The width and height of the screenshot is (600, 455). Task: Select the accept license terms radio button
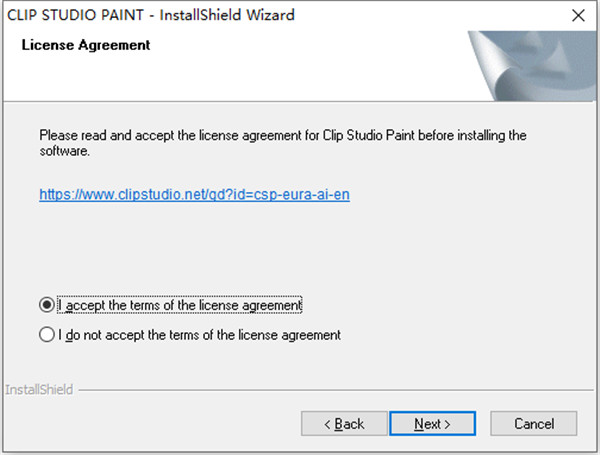click(x=47, y=304)
